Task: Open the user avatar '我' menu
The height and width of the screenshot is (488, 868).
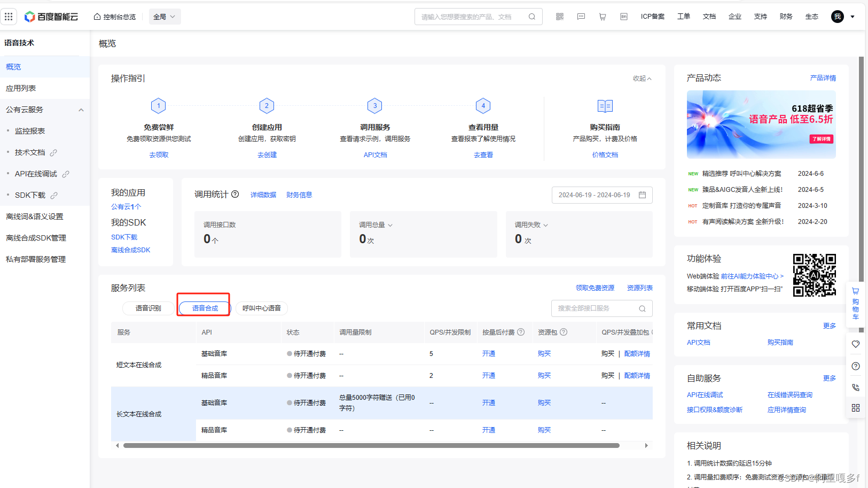Action: tap(838, 17)
